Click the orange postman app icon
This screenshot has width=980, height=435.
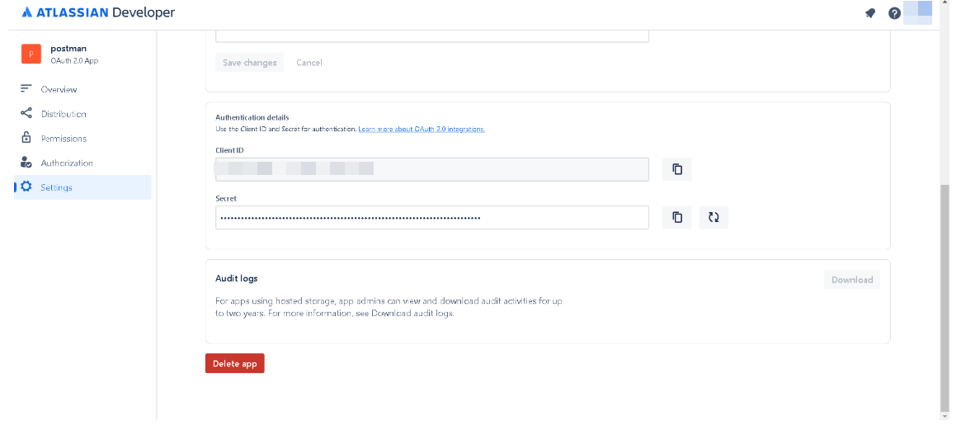tap(31, 54)
